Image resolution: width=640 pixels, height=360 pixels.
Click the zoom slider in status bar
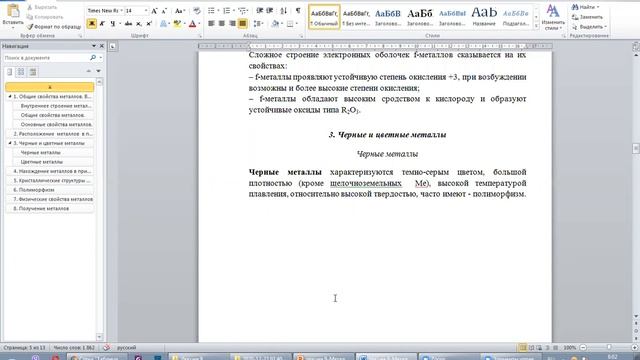[x=609, y=348]
